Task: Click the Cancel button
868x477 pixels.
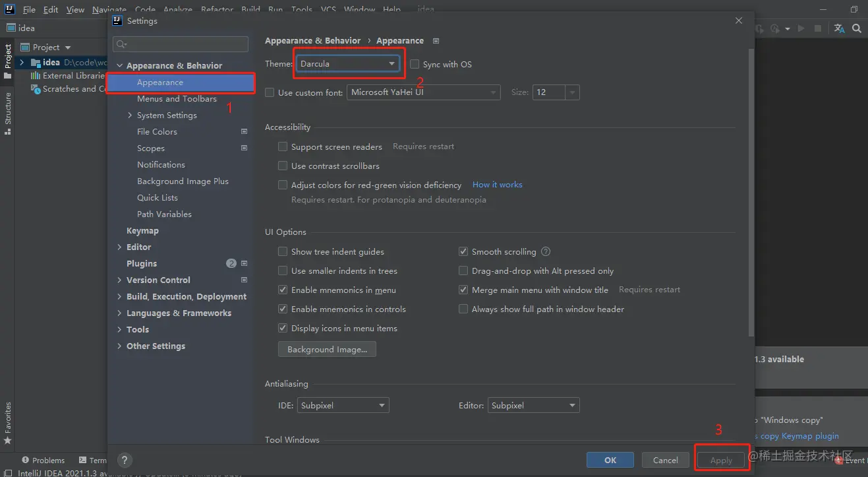Action: click(x=666, y=460)
